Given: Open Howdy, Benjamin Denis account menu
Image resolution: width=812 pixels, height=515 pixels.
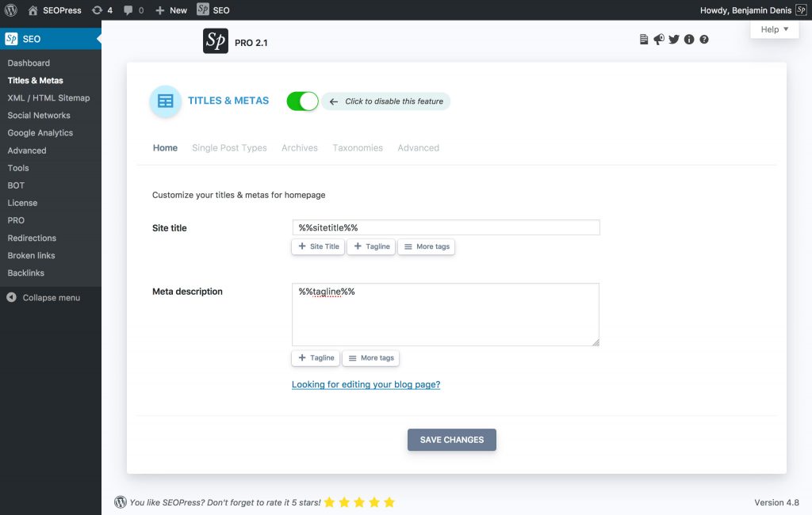Looking at the screenshot, I should tap(753, 10).
